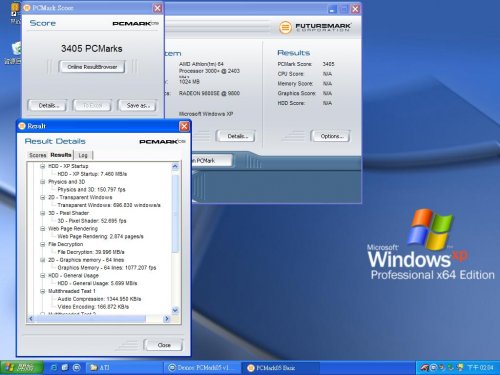Close the Result window via title bar X
This screenshot has height=375, width=500.
coord(184,126)
